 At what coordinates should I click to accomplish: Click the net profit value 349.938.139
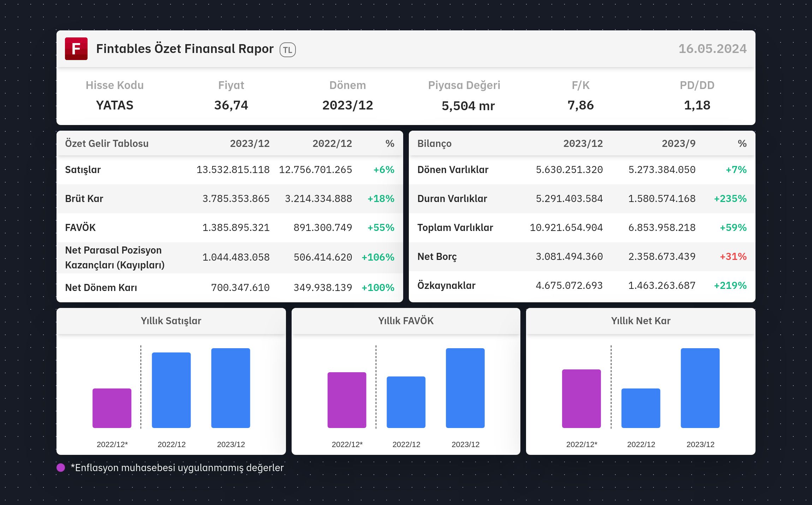(x=323, y=287)
